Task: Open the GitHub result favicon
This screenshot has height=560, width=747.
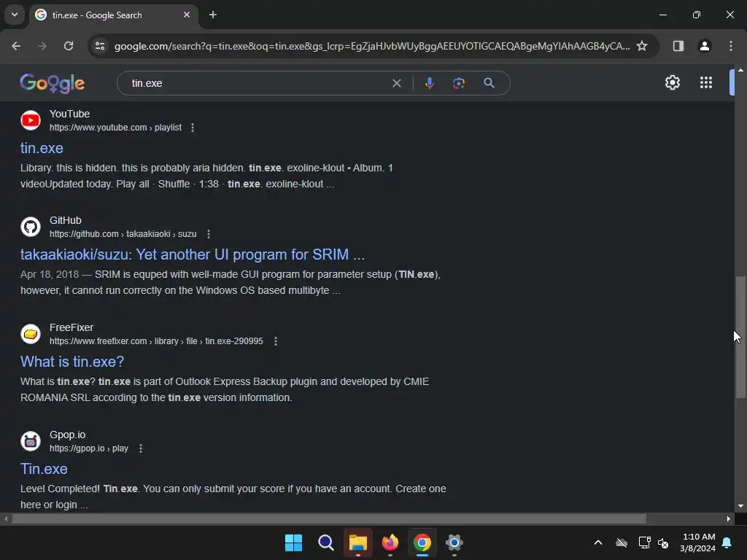Action: 31,227
